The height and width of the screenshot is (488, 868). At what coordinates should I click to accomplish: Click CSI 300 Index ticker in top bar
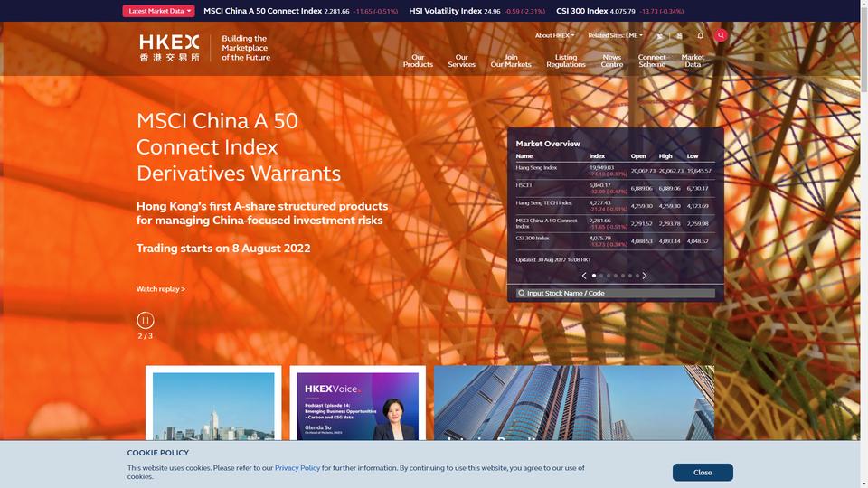pyautogui.click(x=619, y=11)
